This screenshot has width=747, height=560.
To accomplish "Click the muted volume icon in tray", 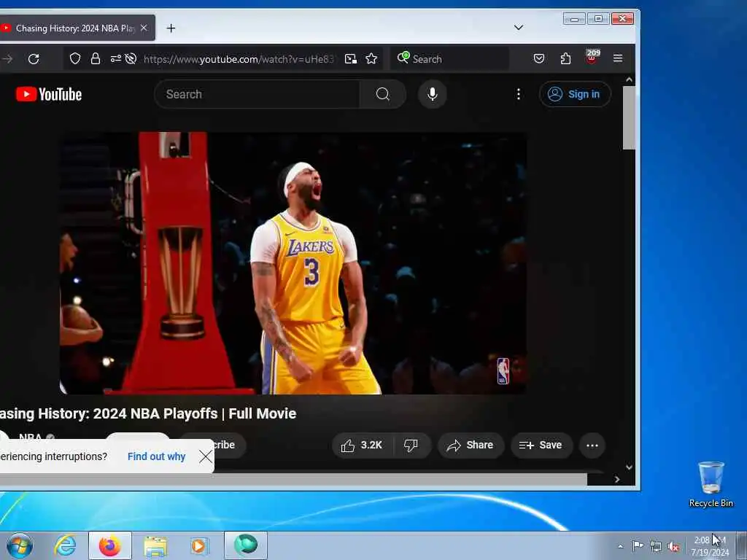I will click(x=673, y=547).
